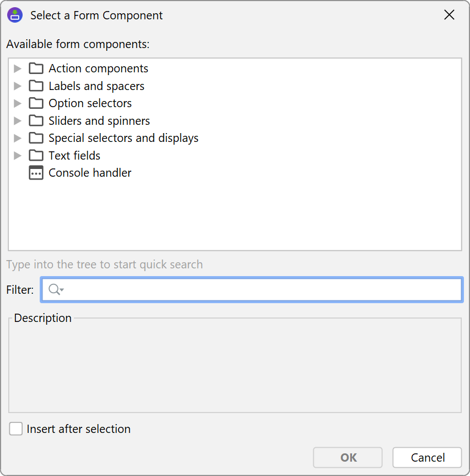The height and width of the screenshot is (476, 470).
Task: Expand the Text fields tree arrow
Action: pos(18,156)
